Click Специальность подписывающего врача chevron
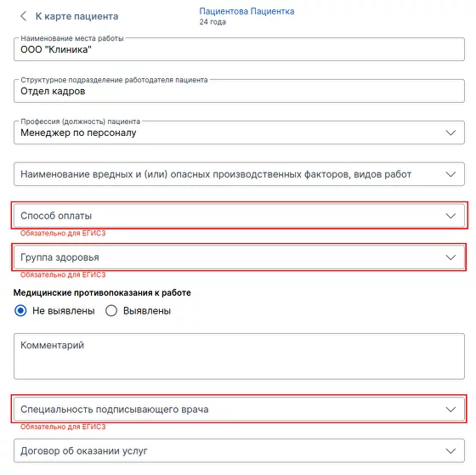The image size is (476, 475). point(450,410)
